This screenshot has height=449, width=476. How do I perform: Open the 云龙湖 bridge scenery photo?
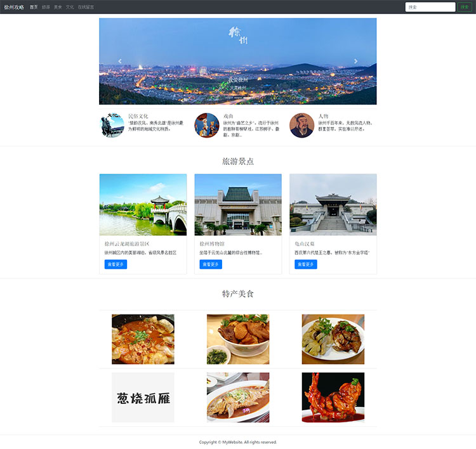tap(143, 205)
